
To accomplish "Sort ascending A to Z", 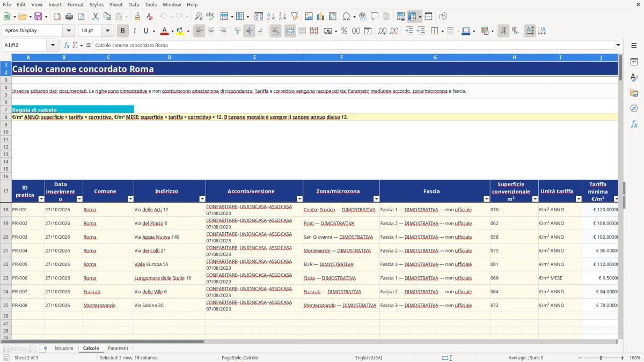I will [x=270, y=17].
